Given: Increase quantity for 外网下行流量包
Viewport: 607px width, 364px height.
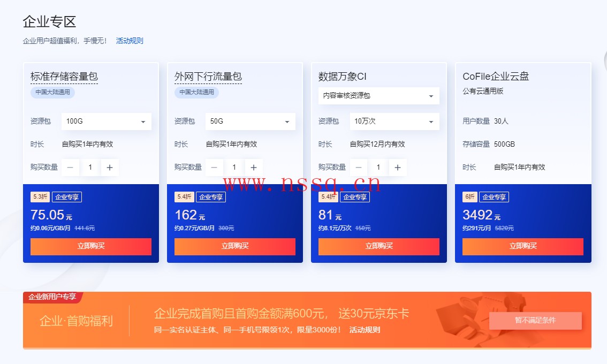Looking at the screenshot, I should [x=254, y=168].
